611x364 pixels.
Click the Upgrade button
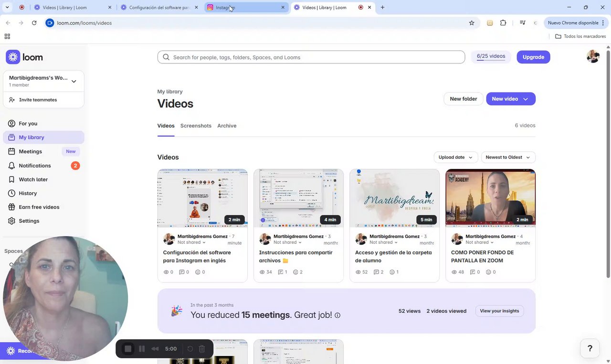pos(533,57)
